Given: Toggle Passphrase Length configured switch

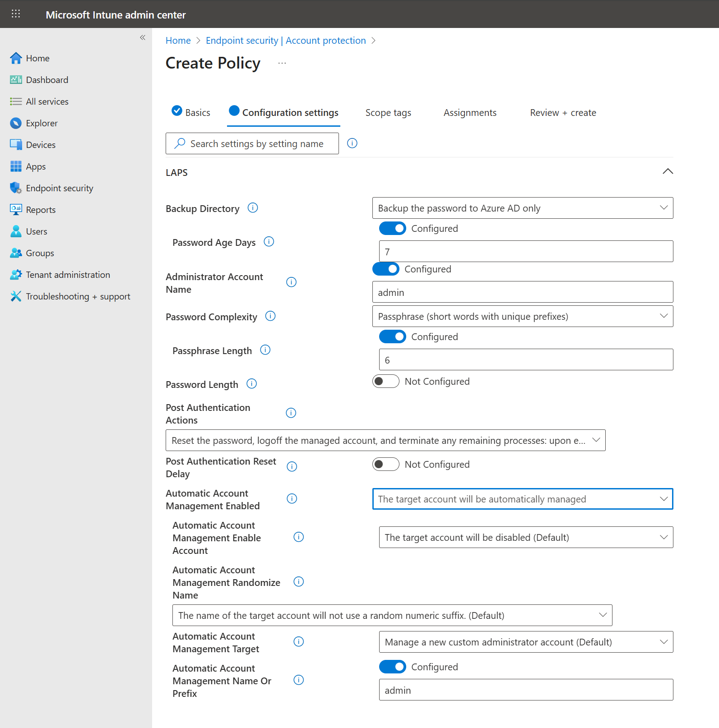Looking at the screenshot, I should (x=393, y=337).
